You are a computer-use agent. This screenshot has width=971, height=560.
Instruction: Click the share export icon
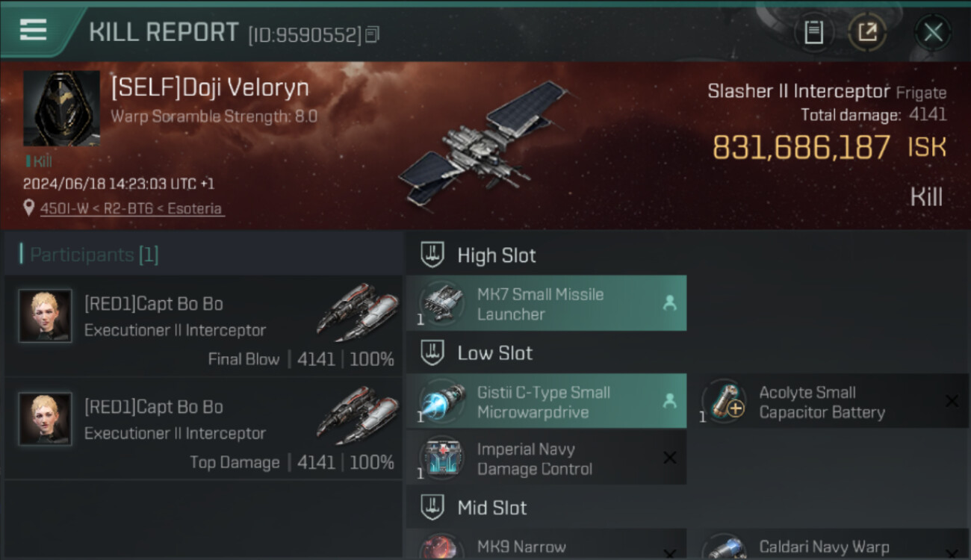[867, 32]
